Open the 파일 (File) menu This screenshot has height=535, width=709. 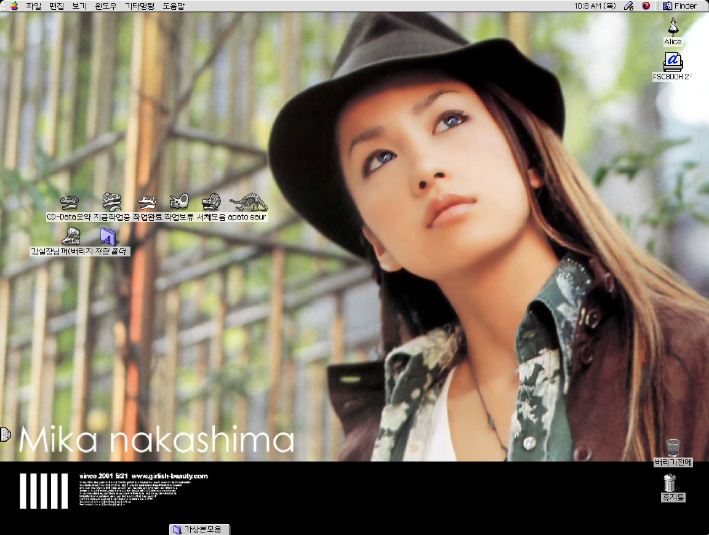(x=33, y=6)
